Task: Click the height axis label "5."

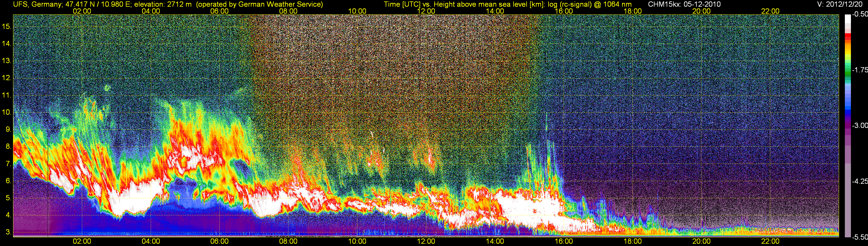Action: tap(8, 198)
